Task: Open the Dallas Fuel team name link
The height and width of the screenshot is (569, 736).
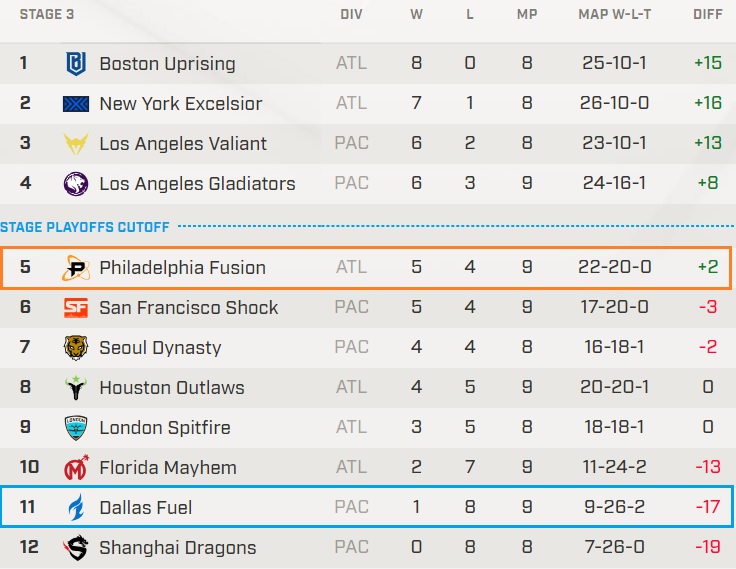Action: click(146, 507)
